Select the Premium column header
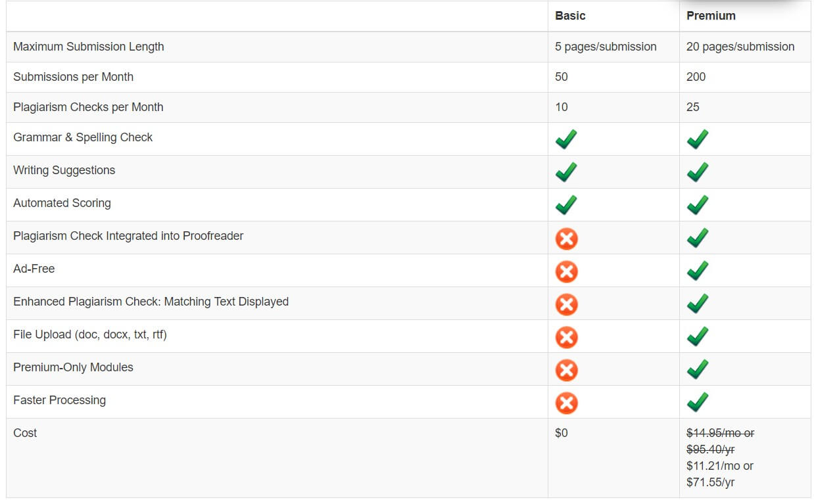The width and height of the screenshot is (814, 504). pos(711,16)
